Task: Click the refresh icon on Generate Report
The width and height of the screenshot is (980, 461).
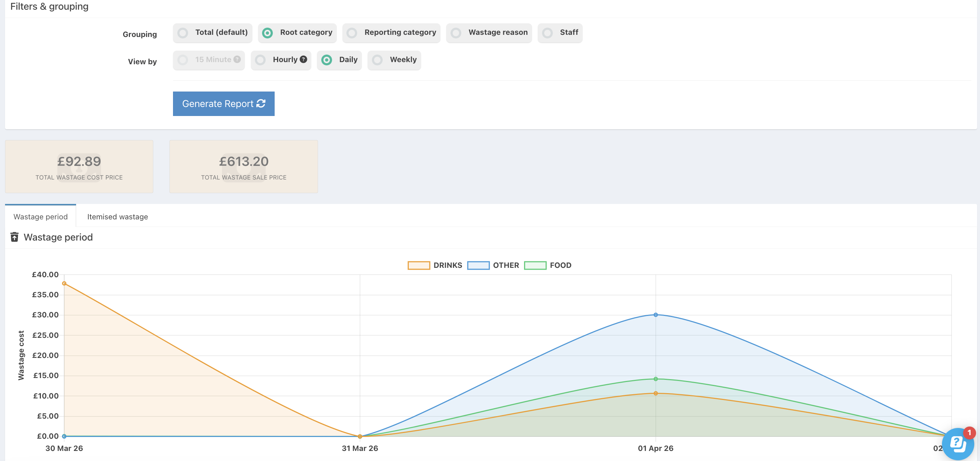Action: click(261, 103)
